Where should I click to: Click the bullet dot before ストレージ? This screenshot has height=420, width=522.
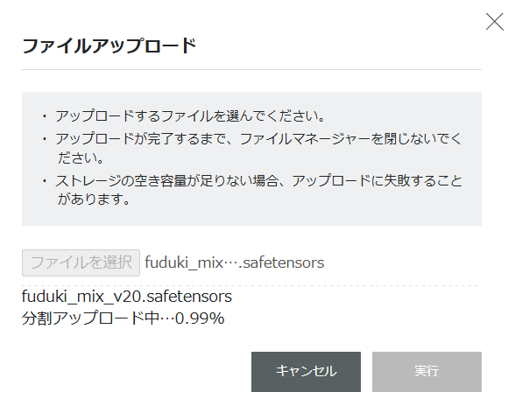[x=45, y=181]
